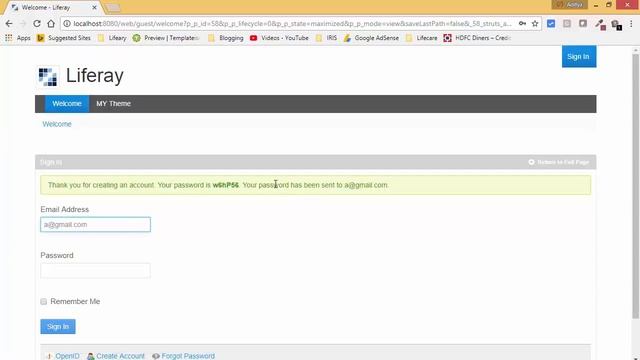Tick the Remember Me checkbox

coord(44,302)
